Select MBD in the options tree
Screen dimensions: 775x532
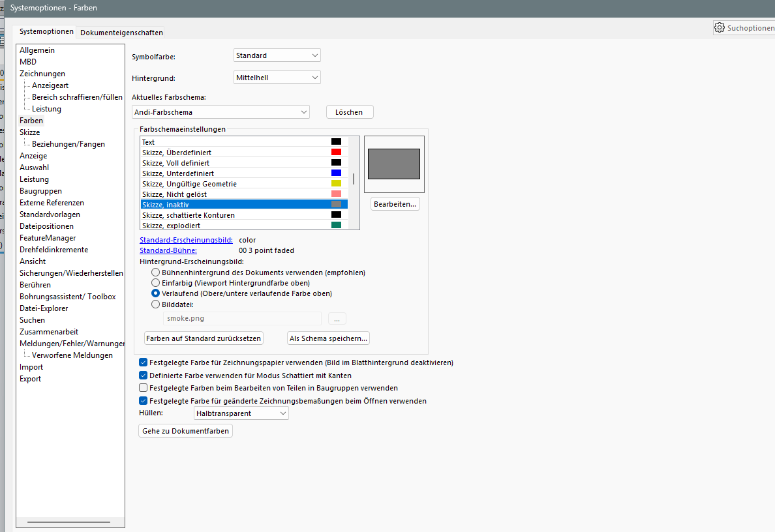(x=28, y=62)
